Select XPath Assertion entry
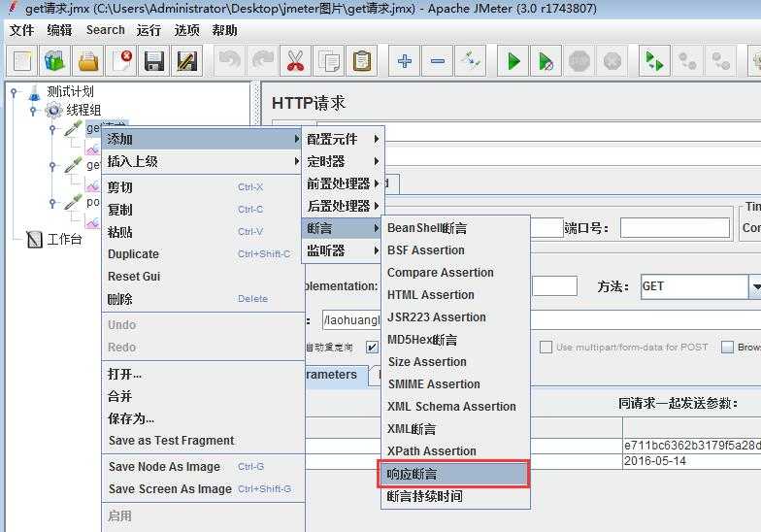The width and height of the screenshot is (761, 532). click(x=455, y=450)
